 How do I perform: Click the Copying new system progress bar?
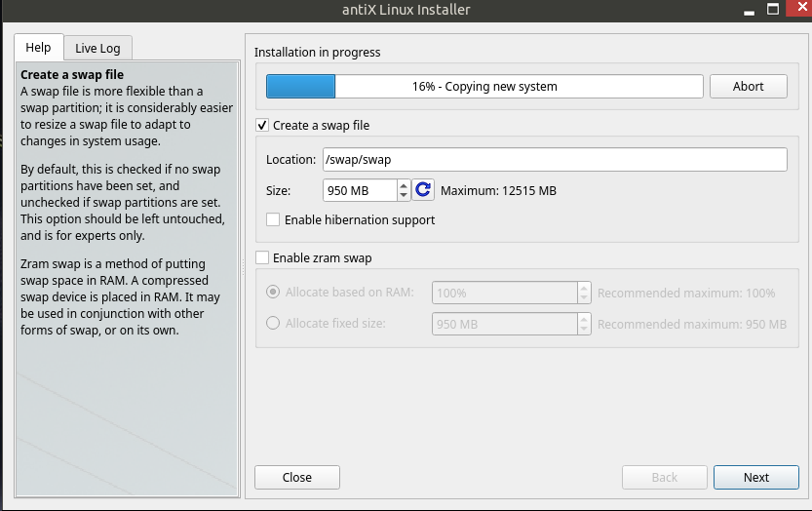484,87
